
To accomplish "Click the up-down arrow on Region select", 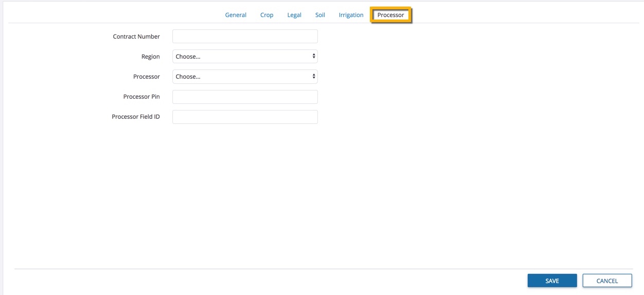I will point(314,56).
